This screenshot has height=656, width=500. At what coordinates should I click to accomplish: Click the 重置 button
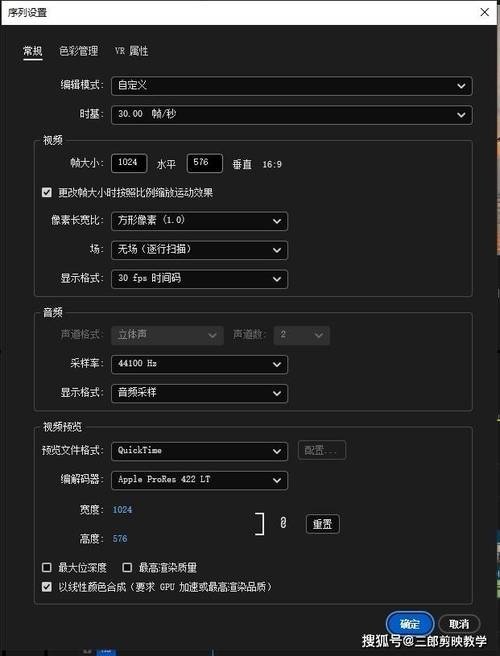pyautogui.click(x=323, y=524)
